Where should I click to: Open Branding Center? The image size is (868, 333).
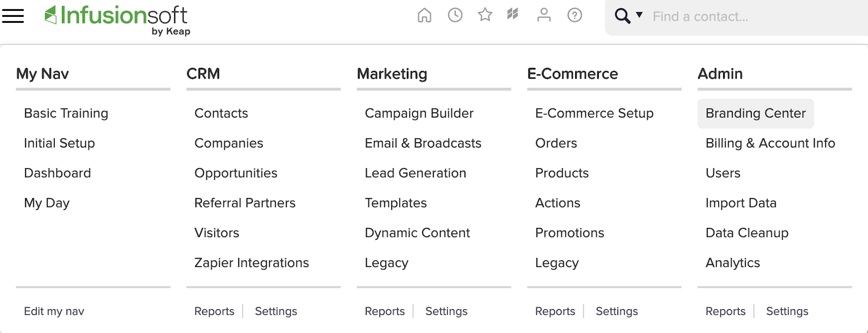point(756,113)
